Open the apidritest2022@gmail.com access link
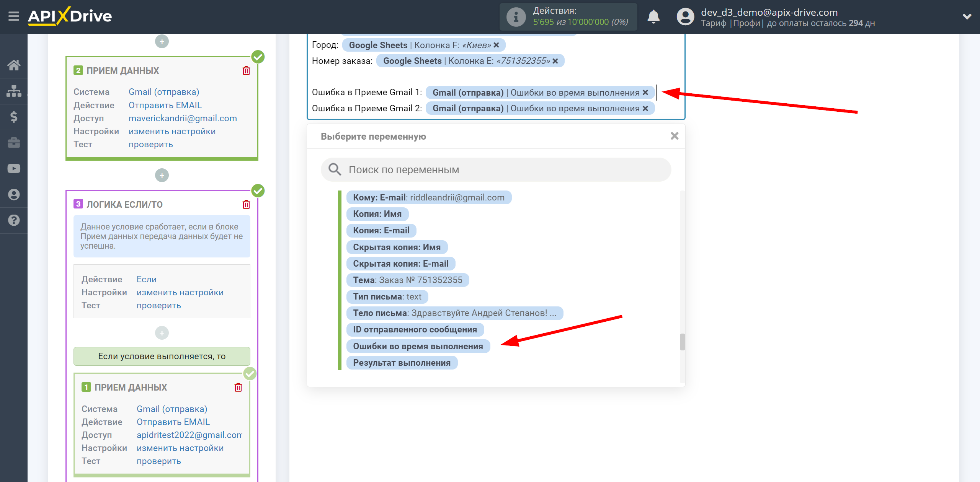The width and height of the screenshot is (980, 482). click(189, 435)
